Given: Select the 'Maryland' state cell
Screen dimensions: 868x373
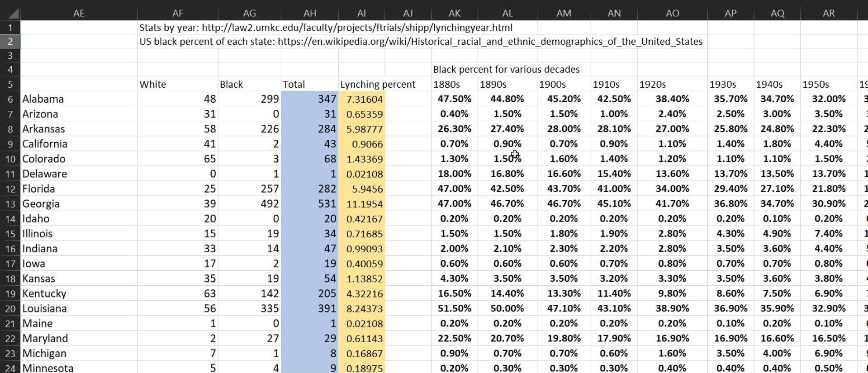Looking at the screenshot, I should (x=79, y=339).
